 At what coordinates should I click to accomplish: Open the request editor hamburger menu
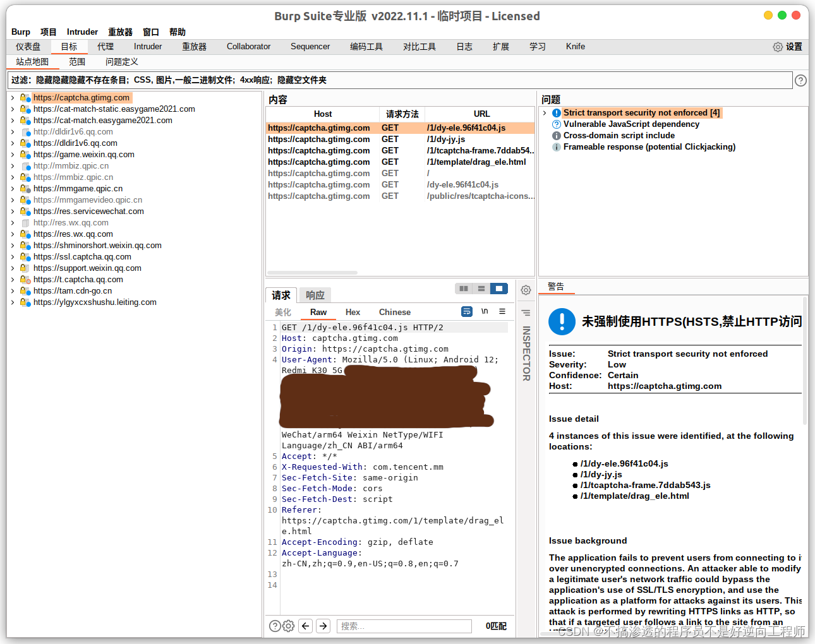[502, 311]
